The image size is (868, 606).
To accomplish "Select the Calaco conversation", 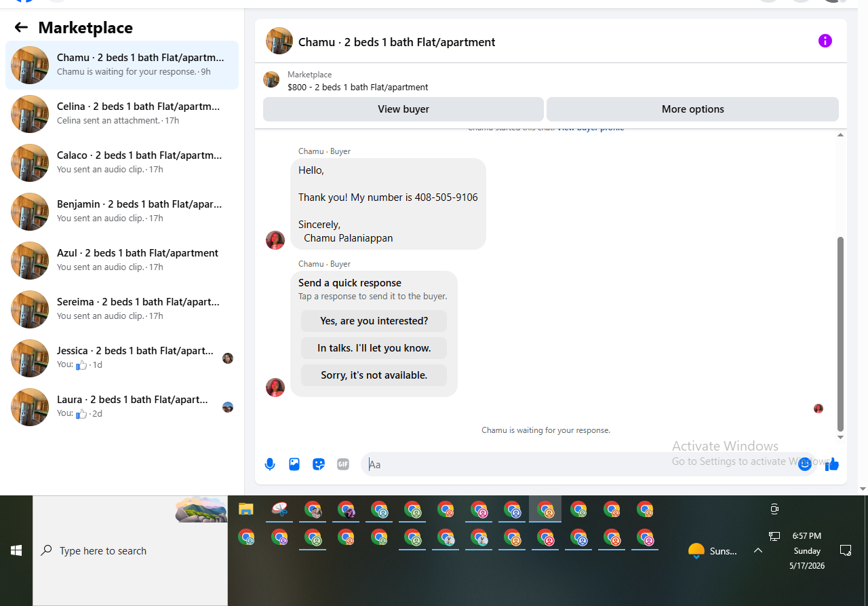I will point(122,163).
